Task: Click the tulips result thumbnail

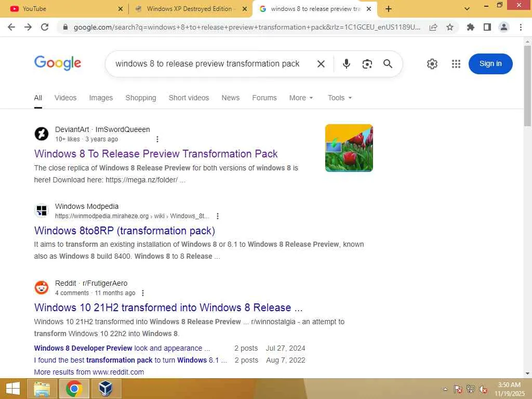Action: [x=349, y=148]
